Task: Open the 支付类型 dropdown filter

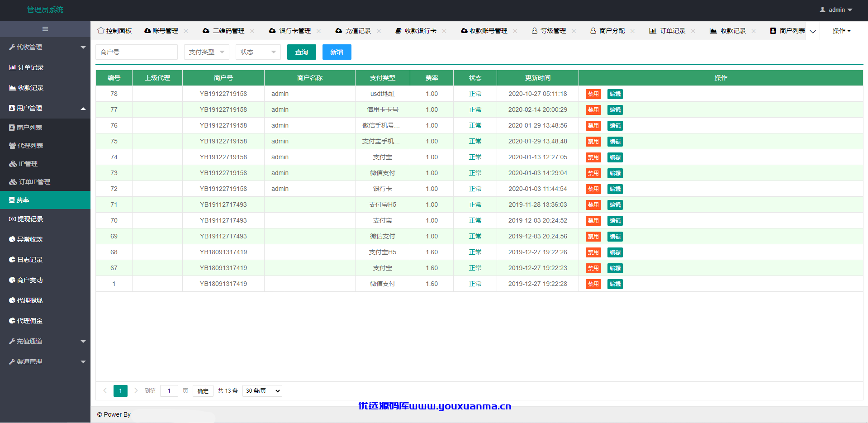Action: (x=207, y=52)
